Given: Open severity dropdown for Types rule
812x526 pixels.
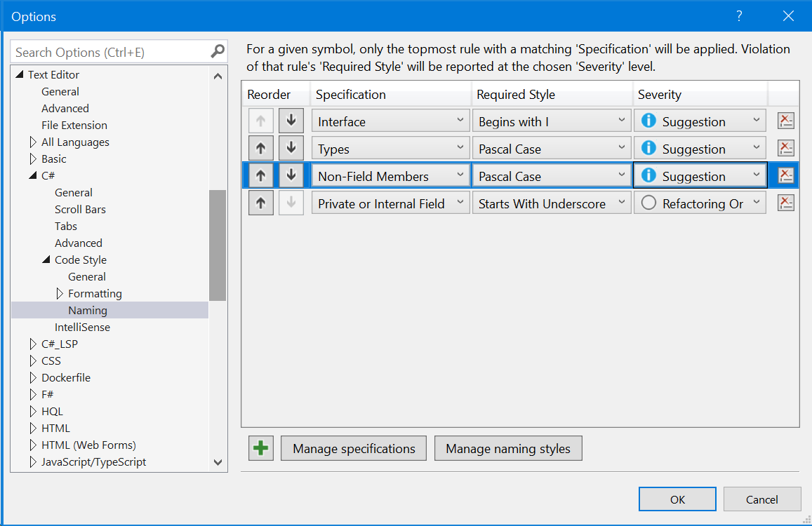Looking at the screenshot, I should click(700, 149).
